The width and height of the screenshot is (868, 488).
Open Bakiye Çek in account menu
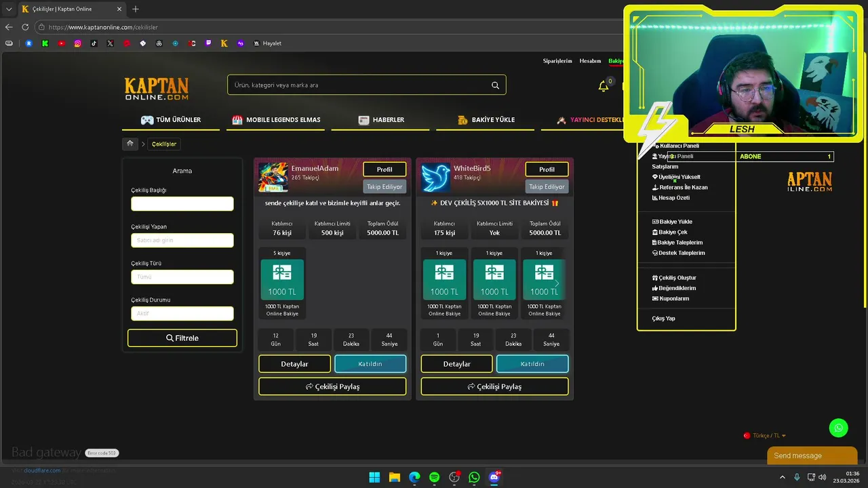coord(669,232)
